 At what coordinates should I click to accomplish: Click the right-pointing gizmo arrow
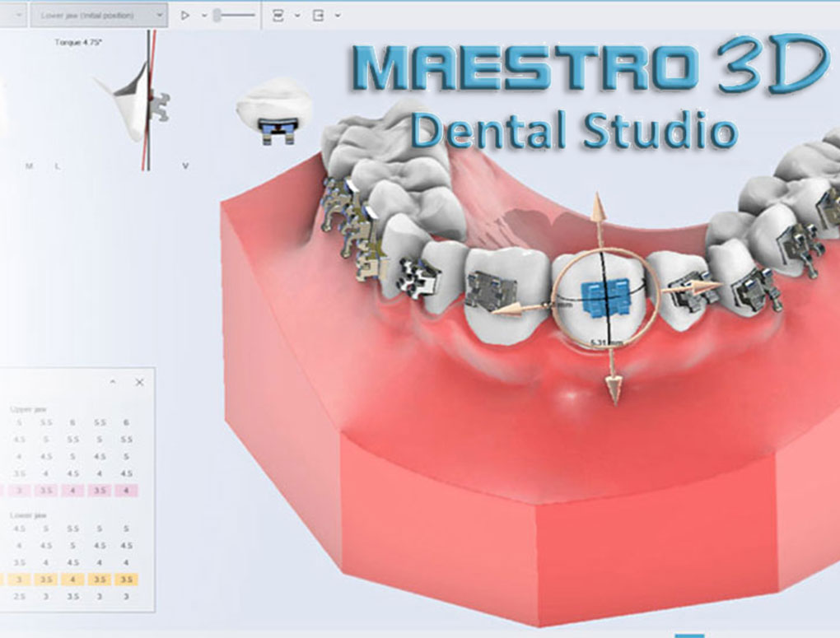703,286
